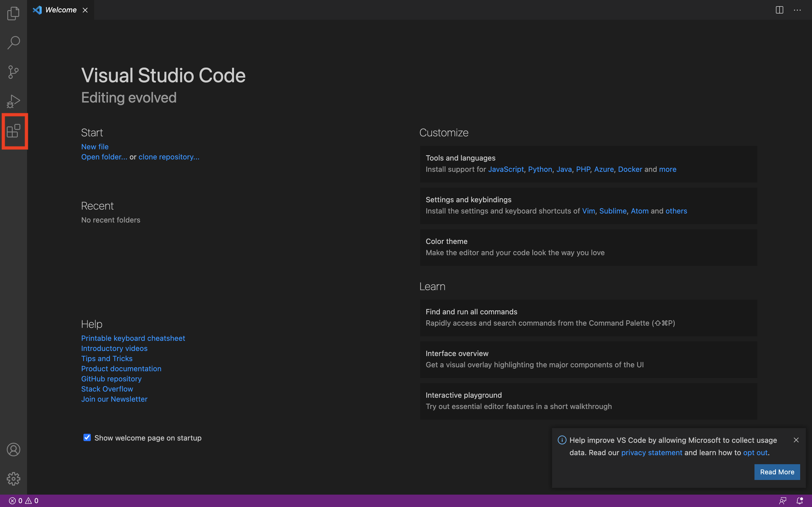Viewport: 812px width, 507px height.
Task: Open the Search view icon
Action: coord(14,43)
